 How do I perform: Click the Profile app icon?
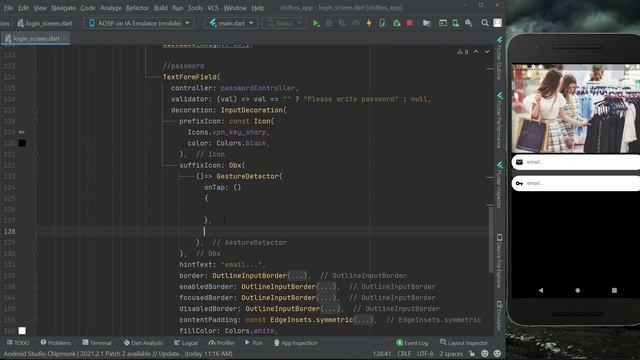[x=356, y=23]
